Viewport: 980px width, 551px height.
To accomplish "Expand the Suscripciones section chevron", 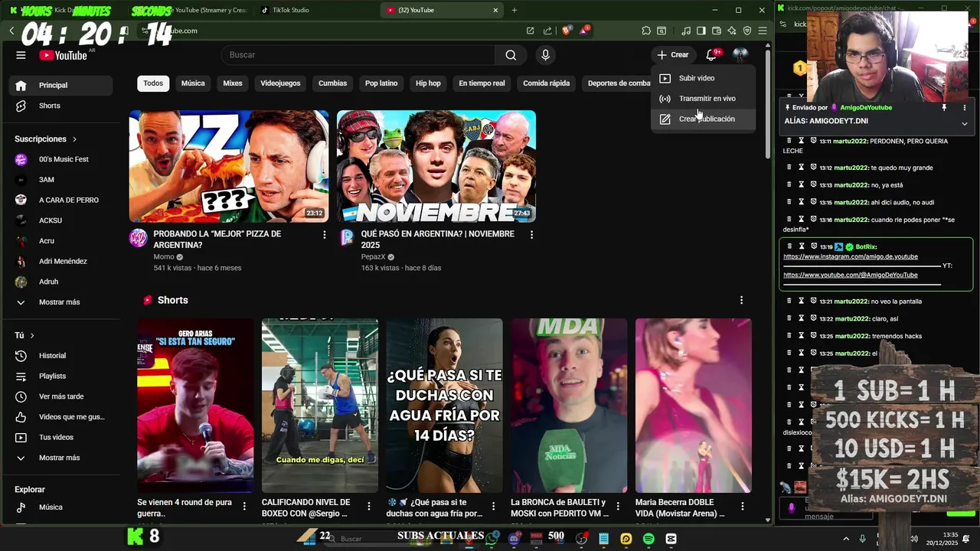I will click(x=74, y=139).
